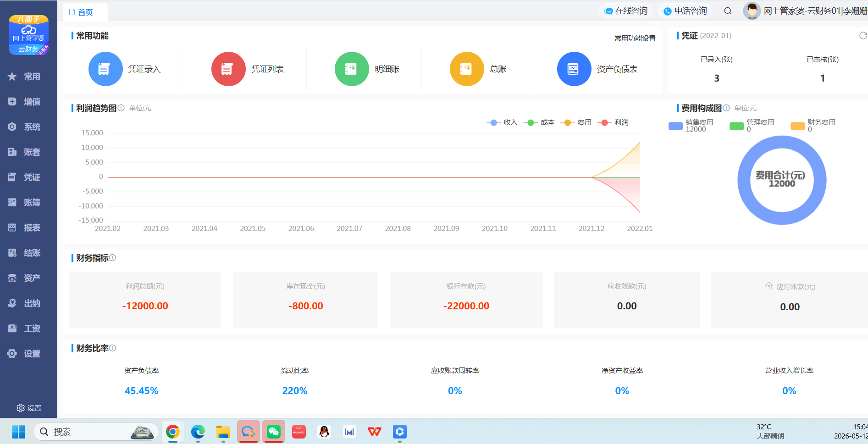Click the info icon beside 费用构成图
Viewport: 868px width, 444px height.
click(726, 108)
